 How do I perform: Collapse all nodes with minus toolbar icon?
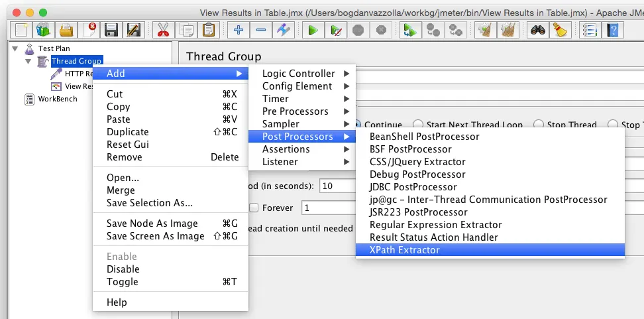click(x=261, y=30)
